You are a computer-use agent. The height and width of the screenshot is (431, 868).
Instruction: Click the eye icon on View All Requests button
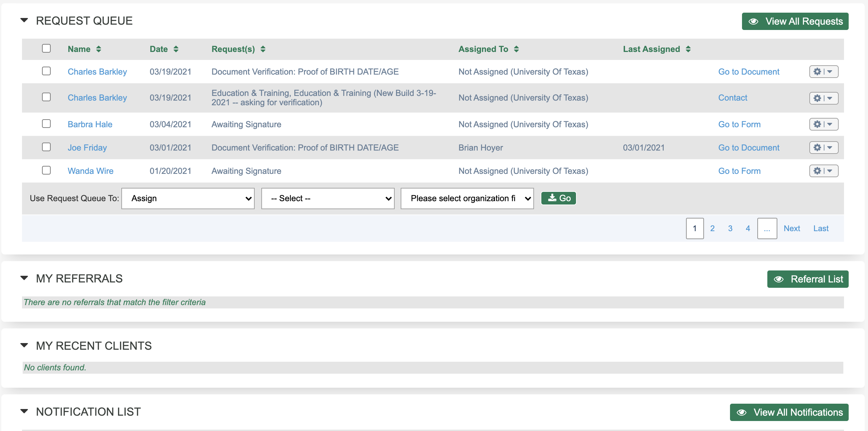[754, 21]
